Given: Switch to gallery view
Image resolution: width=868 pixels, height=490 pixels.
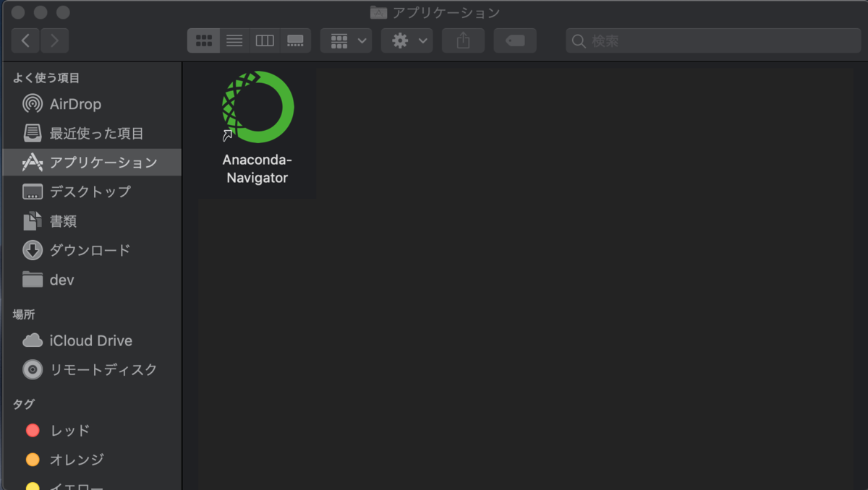Looking at the screenshot, I should click(x=295, y=40).
